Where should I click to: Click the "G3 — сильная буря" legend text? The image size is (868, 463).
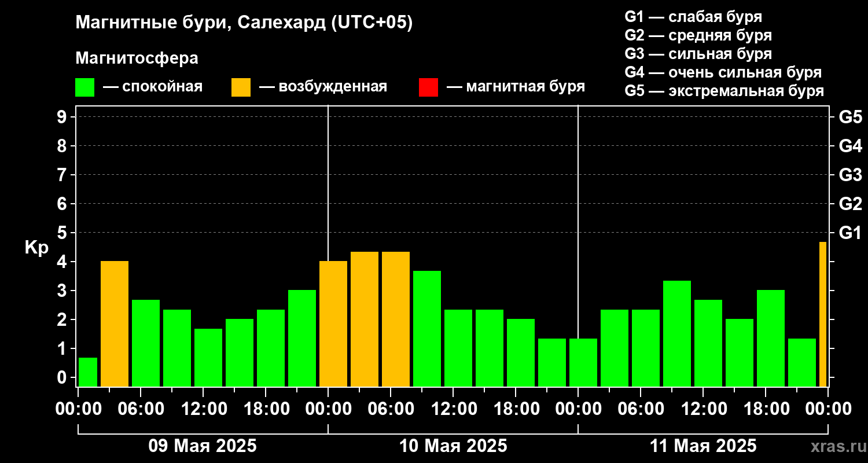(x=698, y=54)
